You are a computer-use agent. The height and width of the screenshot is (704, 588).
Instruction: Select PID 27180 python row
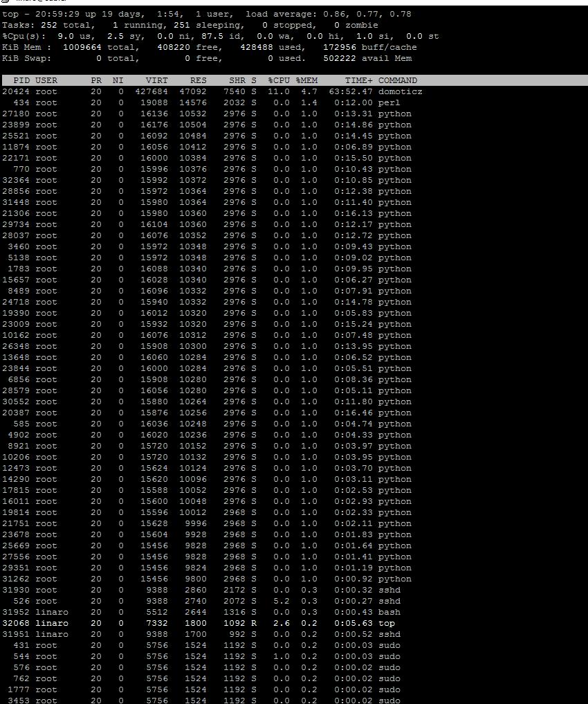point(16,114)
